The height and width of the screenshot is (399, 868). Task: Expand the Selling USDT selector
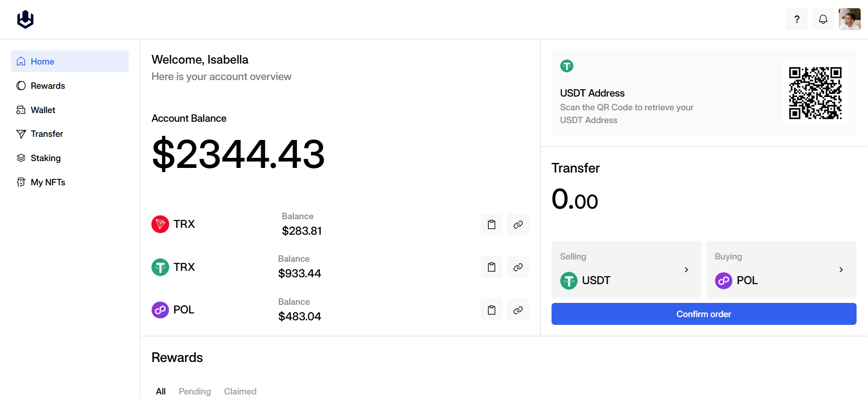tap(626, 270)
